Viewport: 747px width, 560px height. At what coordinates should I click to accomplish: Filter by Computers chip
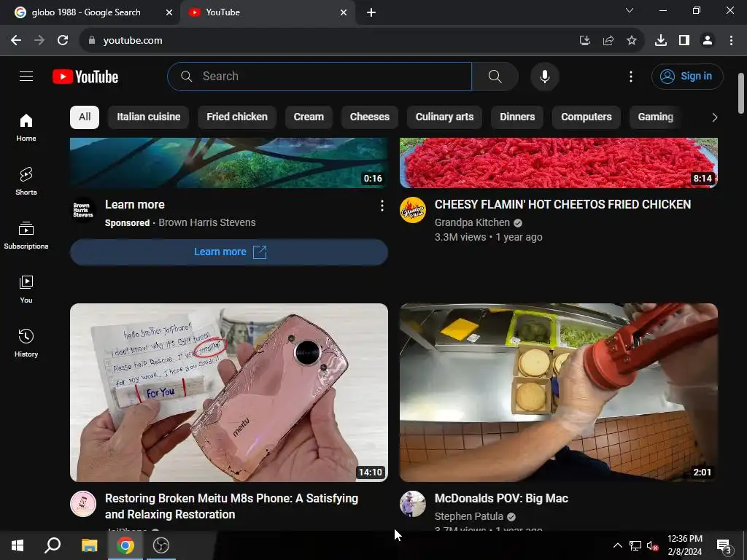(587, 117)
